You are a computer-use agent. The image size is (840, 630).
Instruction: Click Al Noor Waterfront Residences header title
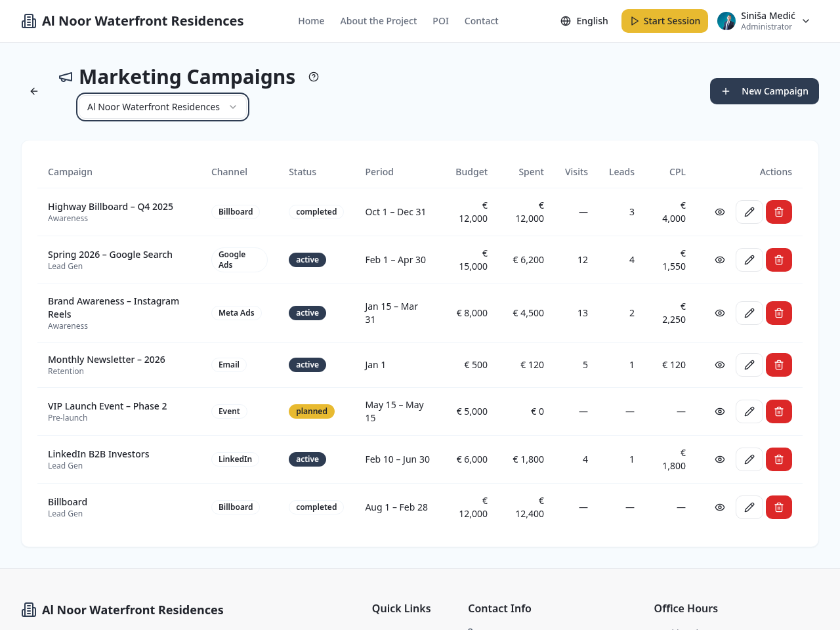pos(142,21)
